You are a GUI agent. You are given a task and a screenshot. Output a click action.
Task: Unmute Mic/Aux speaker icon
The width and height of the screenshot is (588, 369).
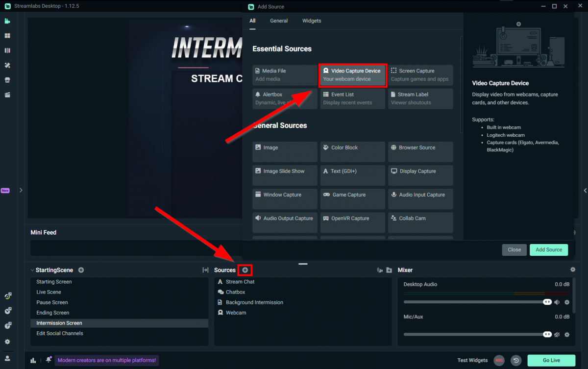[557, 335]
